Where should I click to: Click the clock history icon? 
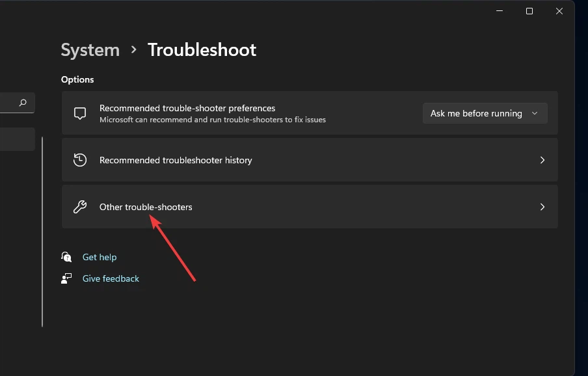80,160
